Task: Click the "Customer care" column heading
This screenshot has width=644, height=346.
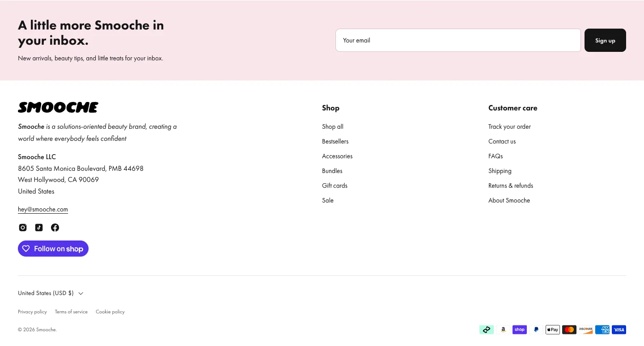Action: [513, 108]
